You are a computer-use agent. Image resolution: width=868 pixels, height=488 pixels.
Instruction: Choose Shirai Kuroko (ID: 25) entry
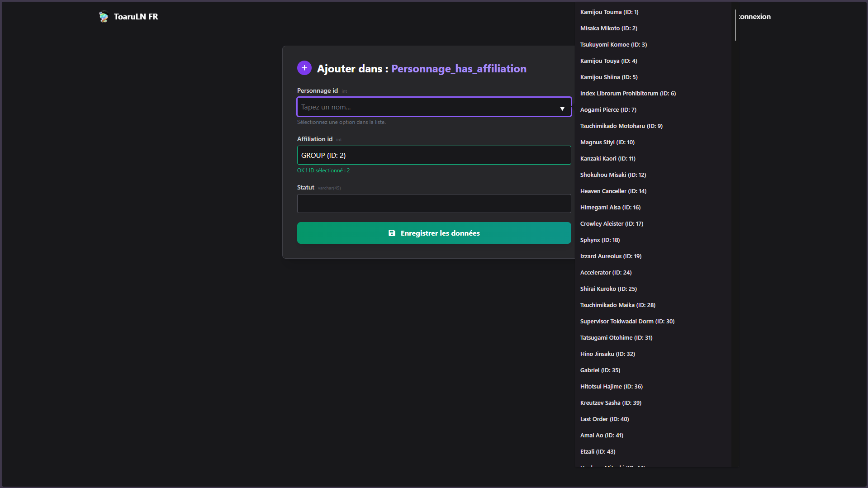click(x=608, y=289)
